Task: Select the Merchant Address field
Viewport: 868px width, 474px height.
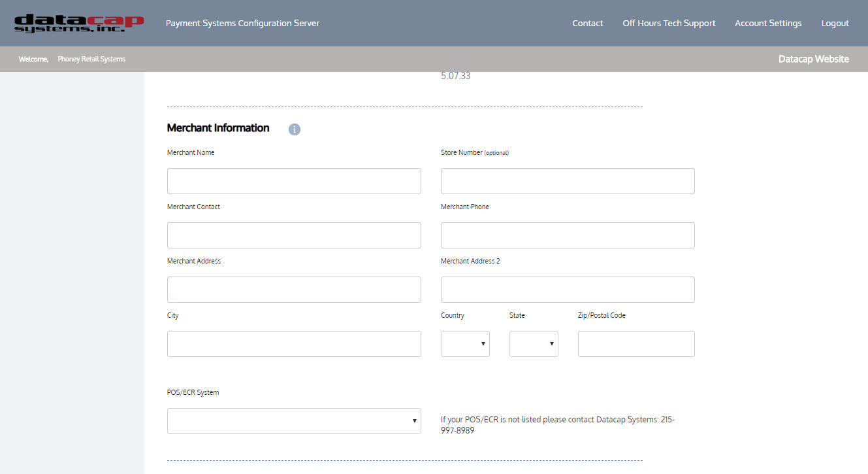Action: point(294,290)
